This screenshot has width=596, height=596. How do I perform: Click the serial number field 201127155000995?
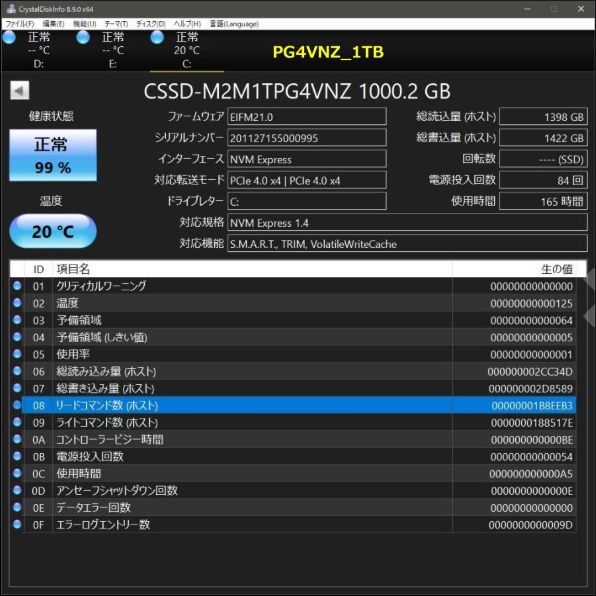point(307,138)
